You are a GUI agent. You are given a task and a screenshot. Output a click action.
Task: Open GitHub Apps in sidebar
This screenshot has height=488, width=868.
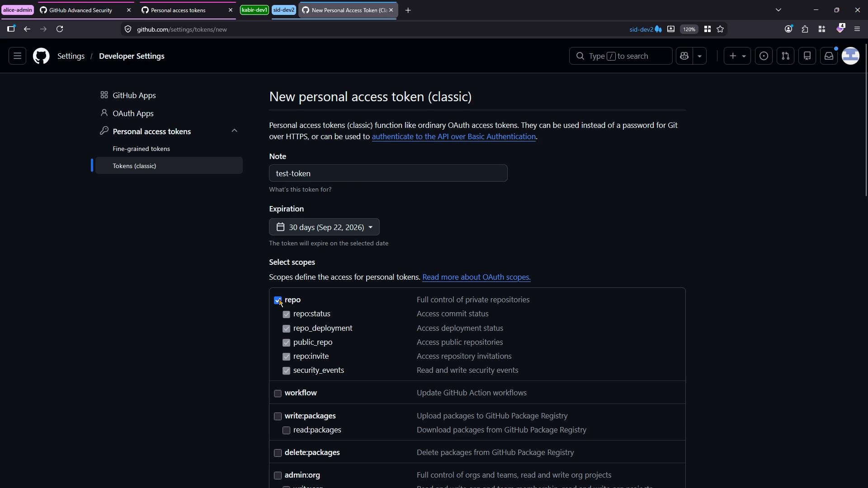134,95
